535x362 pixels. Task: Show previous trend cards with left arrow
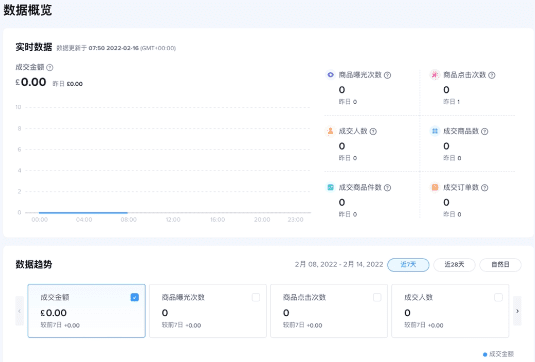[19, 311]
